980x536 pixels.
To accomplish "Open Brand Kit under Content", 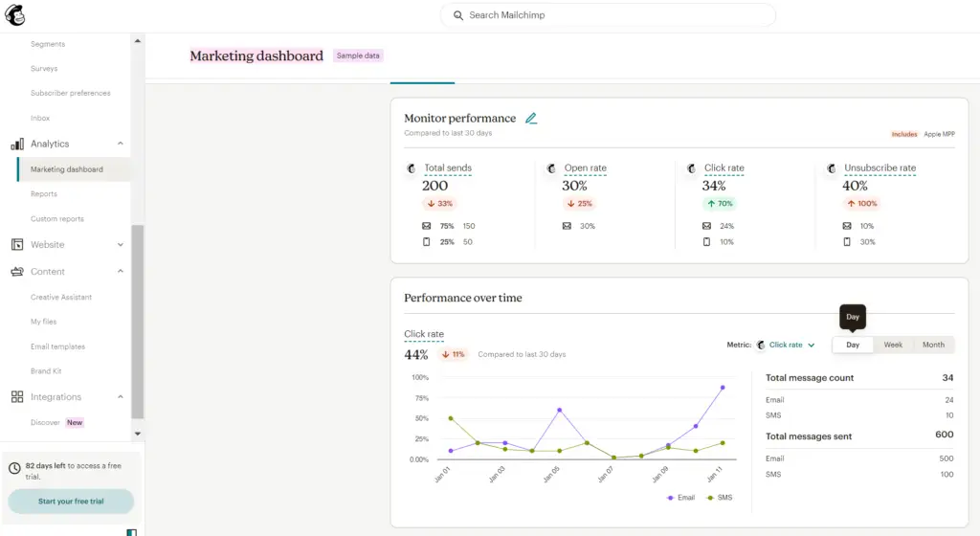I will coord(46,371).
